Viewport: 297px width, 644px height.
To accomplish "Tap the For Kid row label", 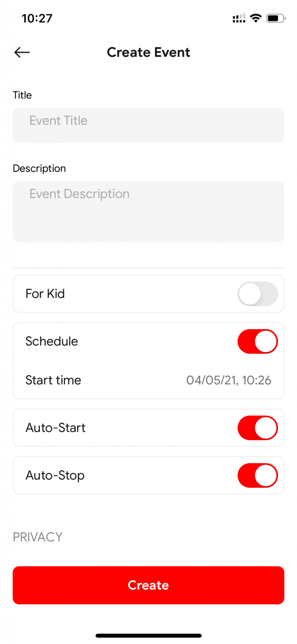I will click(45, 294).
